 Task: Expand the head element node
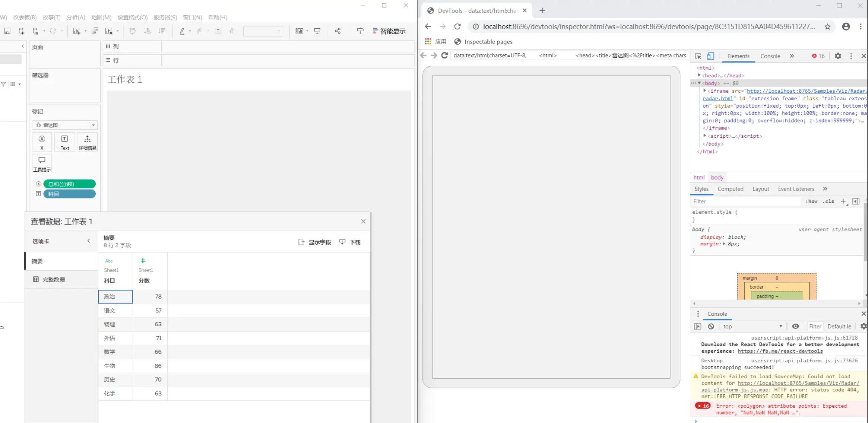[699, 75]
